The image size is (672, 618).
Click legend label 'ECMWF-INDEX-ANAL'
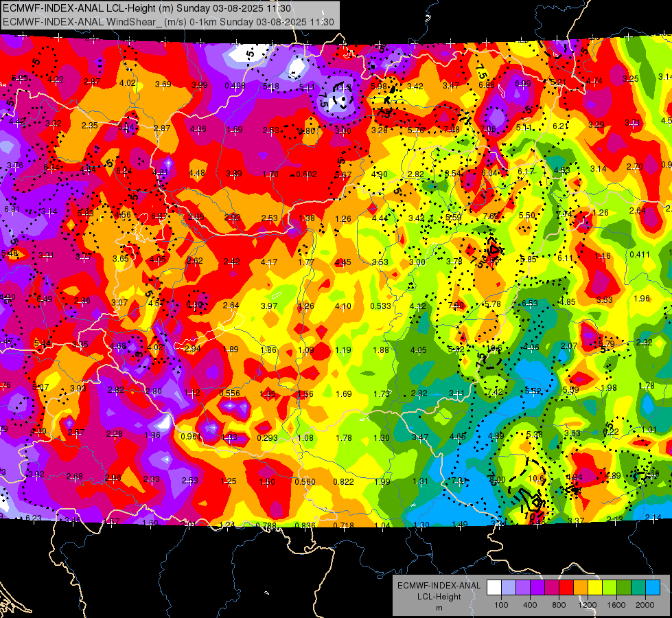(x=439, y=586)
